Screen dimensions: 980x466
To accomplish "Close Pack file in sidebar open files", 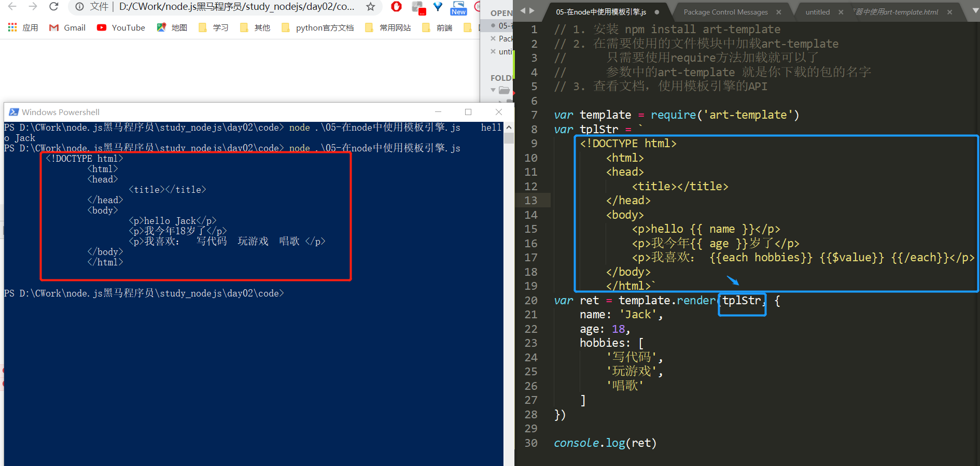I will tap(493, 38).
